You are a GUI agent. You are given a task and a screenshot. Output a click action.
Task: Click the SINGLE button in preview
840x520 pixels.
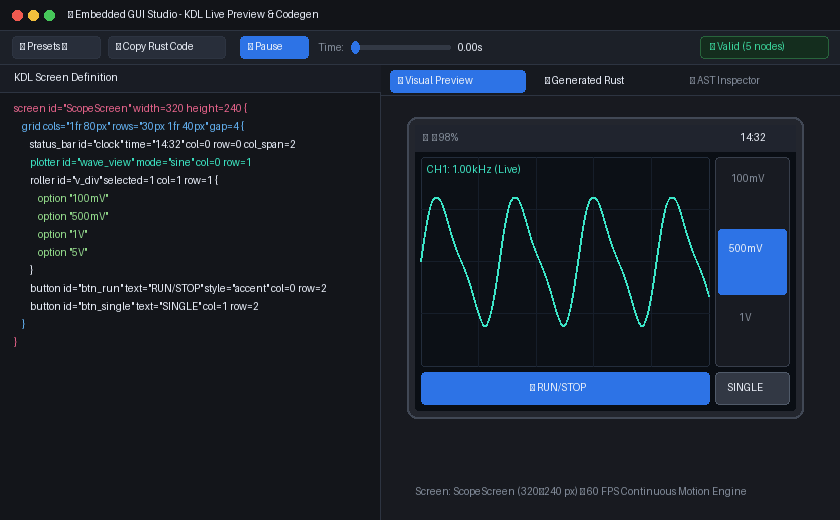pyautogui.click(x=752, y=388)
